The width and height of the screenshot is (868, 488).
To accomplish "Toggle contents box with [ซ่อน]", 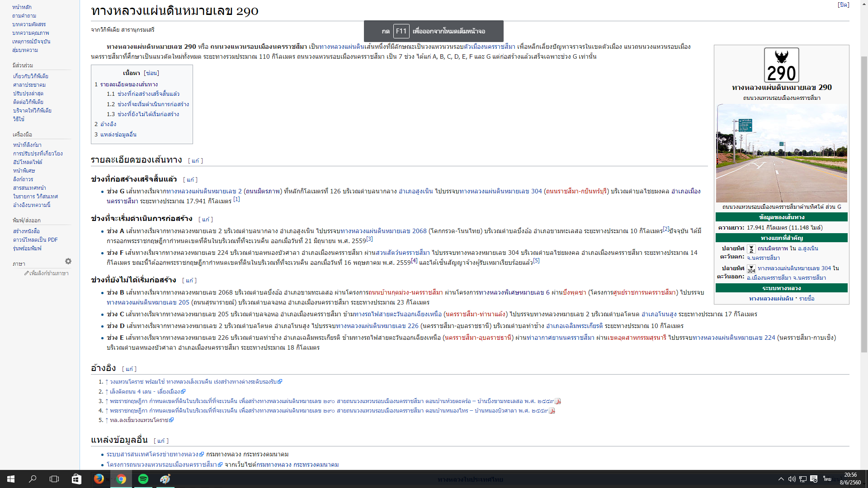I will pyautogui.click(x=151, y=73).
